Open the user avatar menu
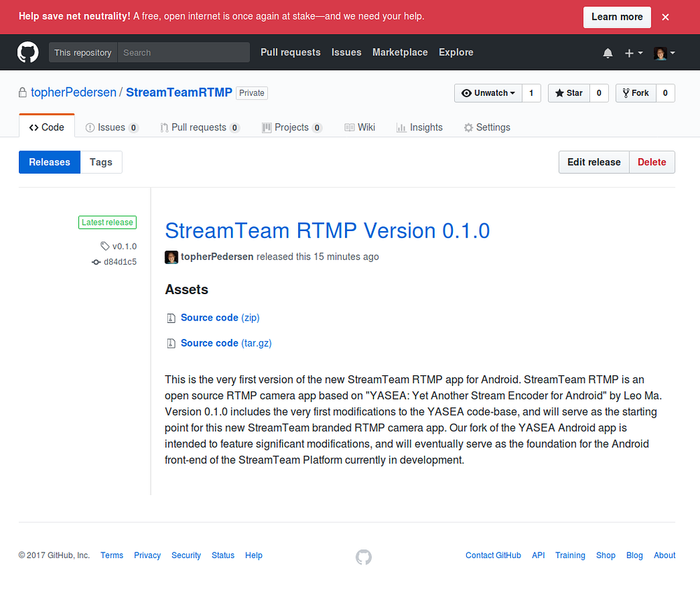 tap(664, 53)
